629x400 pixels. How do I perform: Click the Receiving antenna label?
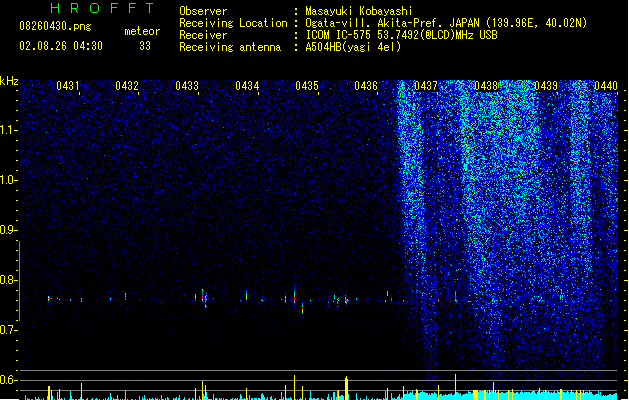(x=230, y=47)
